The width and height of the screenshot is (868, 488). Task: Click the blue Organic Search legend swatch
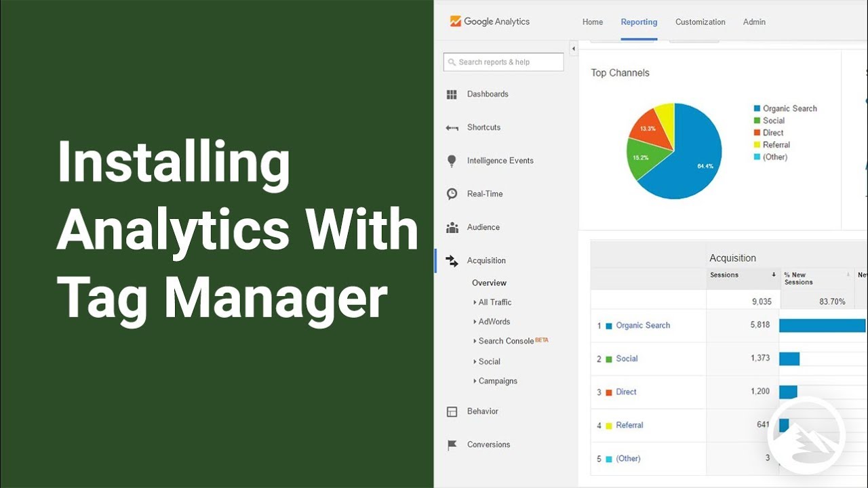(x=757, y=108)
